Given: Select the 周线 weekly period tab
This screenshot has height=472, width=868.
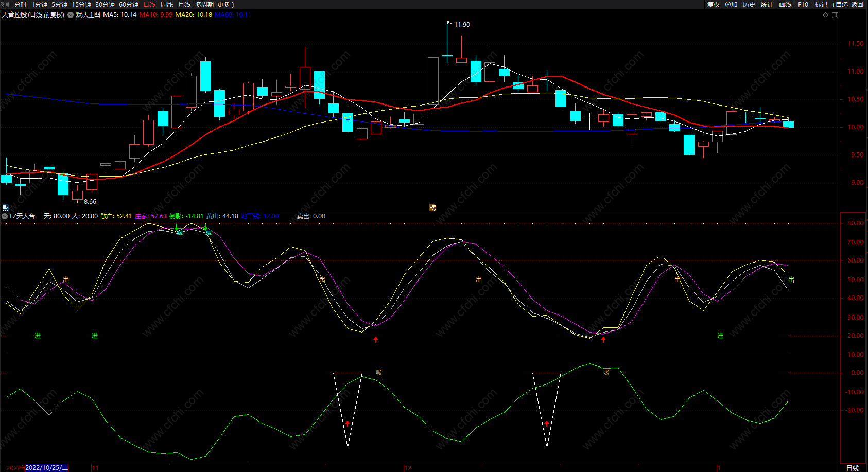Looking at the screenshot, I should pyautogui.click(x=167, y=4).
